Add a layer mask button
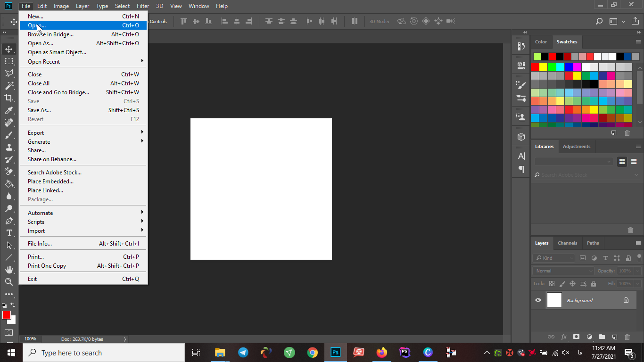This screenshot has width=644, height=362. 576,337
